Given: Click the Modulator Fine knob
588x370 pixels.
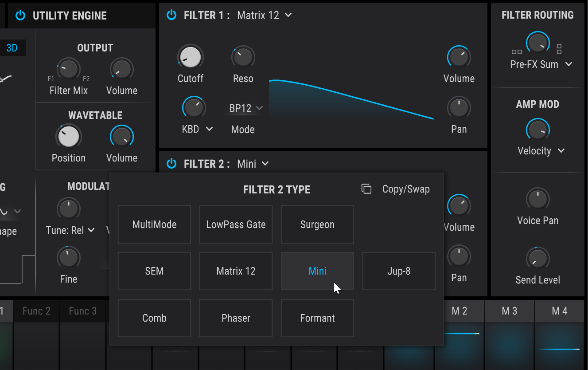Looking at the screenshot, I should point(68,257).
